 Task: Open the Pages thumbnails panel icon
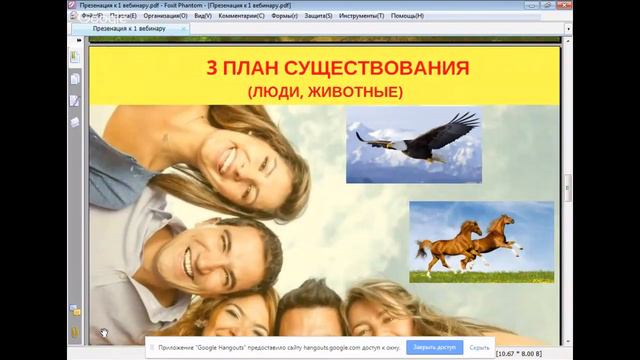click(75, 79)
